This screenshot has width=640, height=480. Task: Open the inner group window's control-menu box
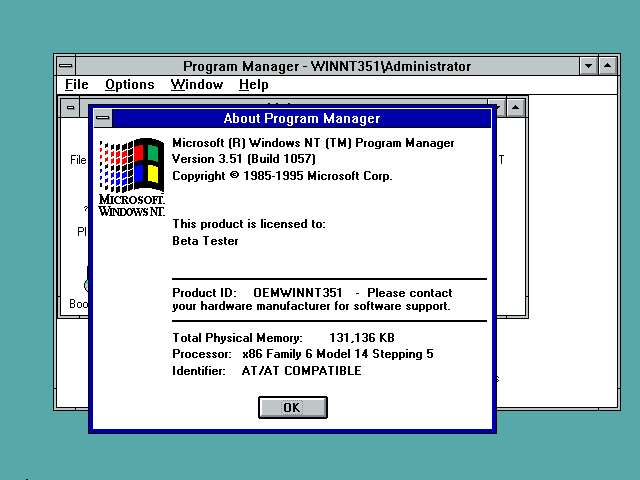coord(71,108)
